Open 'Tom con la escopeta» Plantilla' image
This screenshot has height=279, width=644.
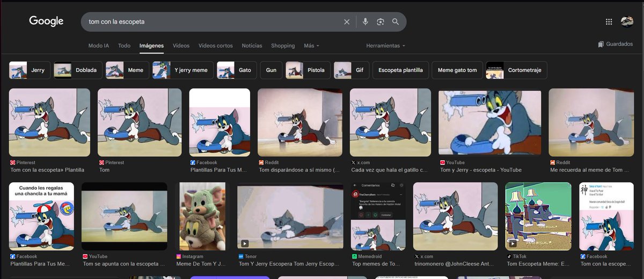click(49, 122)
